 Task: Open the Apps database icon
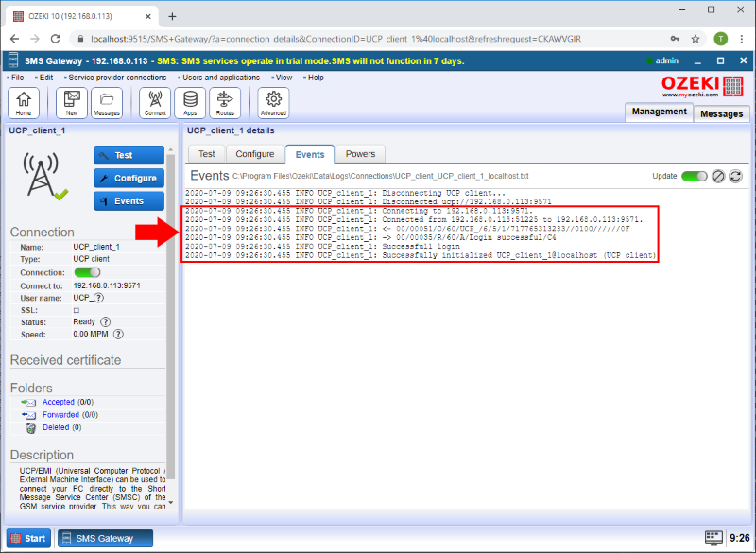190,102
